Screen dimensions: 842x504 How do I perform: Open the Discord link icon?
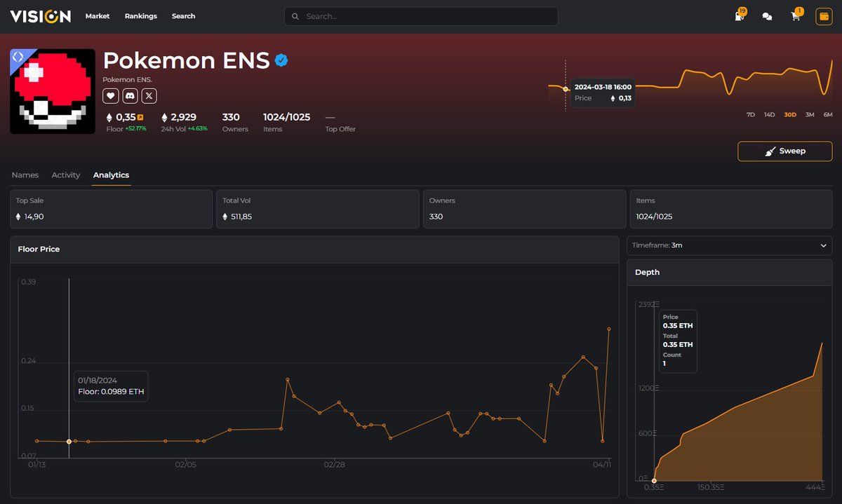tap(130, 95)
